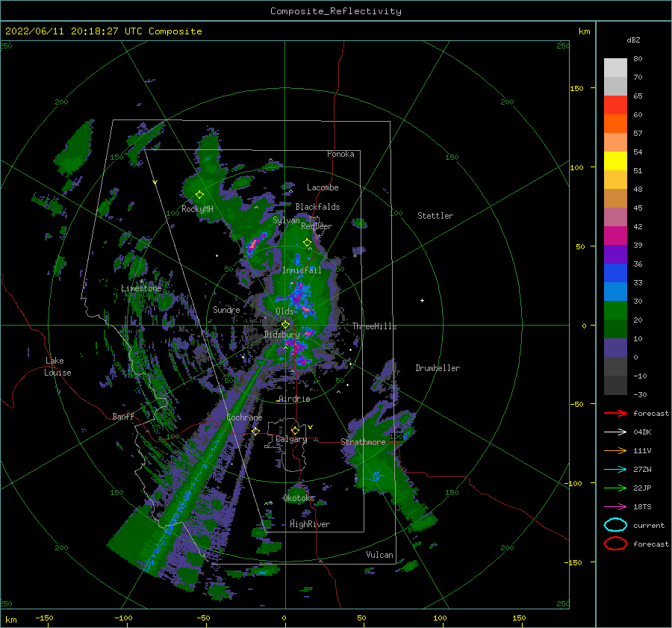This screenshot has height=628, width=672.
Task: Click the 60 dBZ red color swatch
Action: point(615,105)
